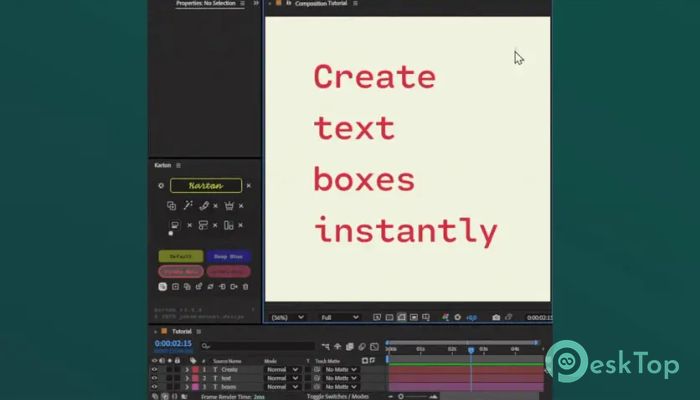Select the Tutorial timeline tab
Screen dimensions: 700x400
point(182,331)
